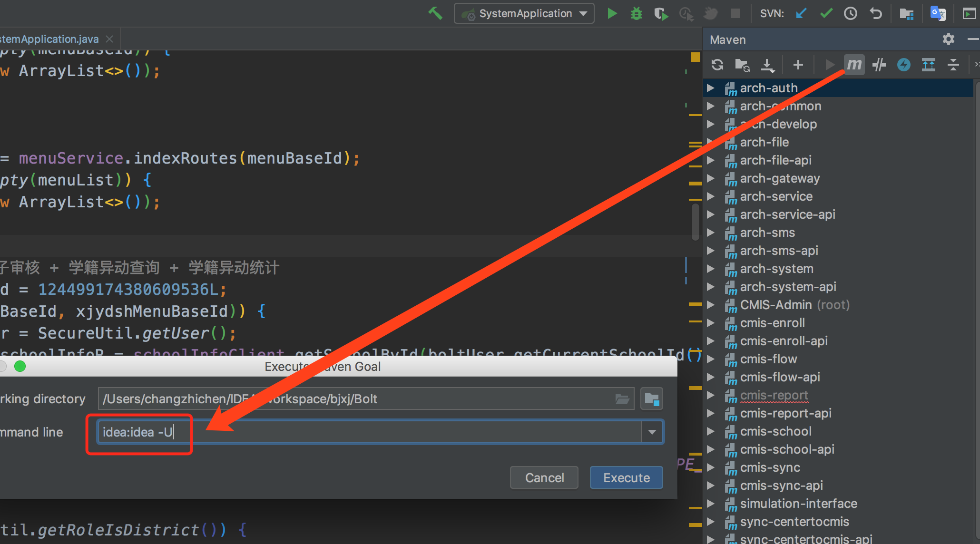Image resolution: width=980 pixels, height=544 pixels.
Task: Click the editor vertical scrollbar thumb
Action: click(695, 222)
